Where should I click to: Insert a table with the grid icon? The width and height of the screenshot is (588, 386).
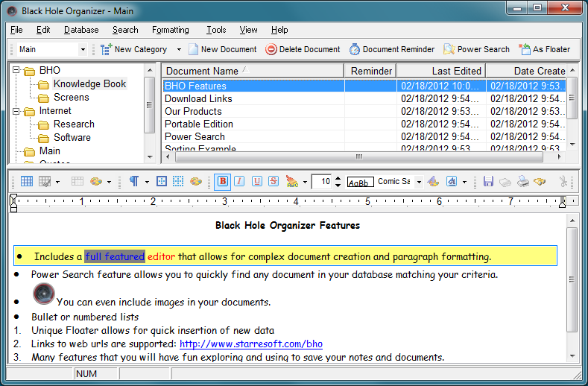tap(27, 182)
